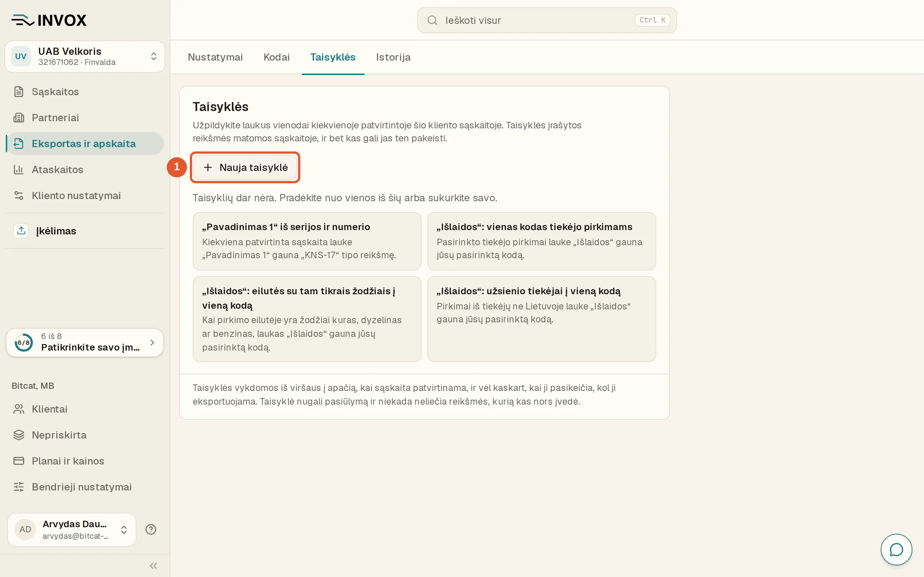
Task: Focus the Ieškoti visur search field
Action: (x=547, y=20)
